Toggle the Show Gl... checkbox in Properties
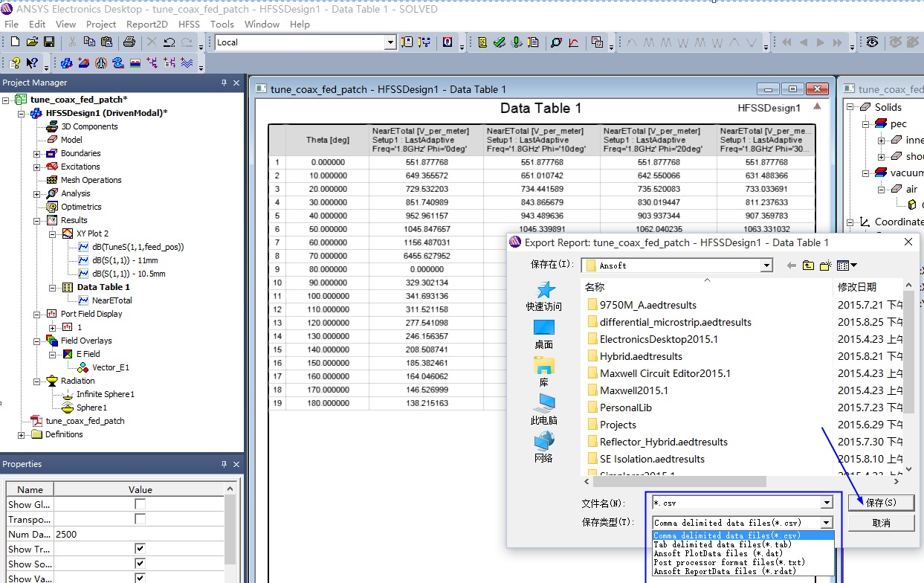Image resolution: width=924 pixels, height=583 pixels. pos(140,504)
